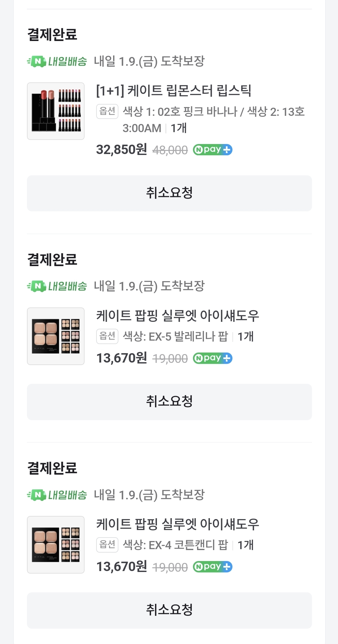
Task: Tap the Npay+ badge for EX-5 발레리나 팝
Action: point(212,358)
